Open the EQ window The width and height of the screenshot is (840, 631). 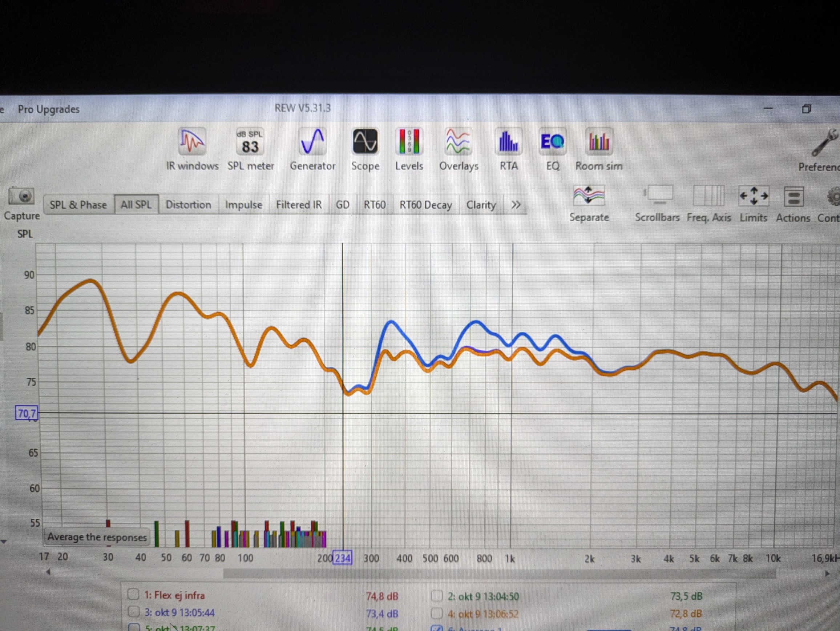click(x=552, y=142)
